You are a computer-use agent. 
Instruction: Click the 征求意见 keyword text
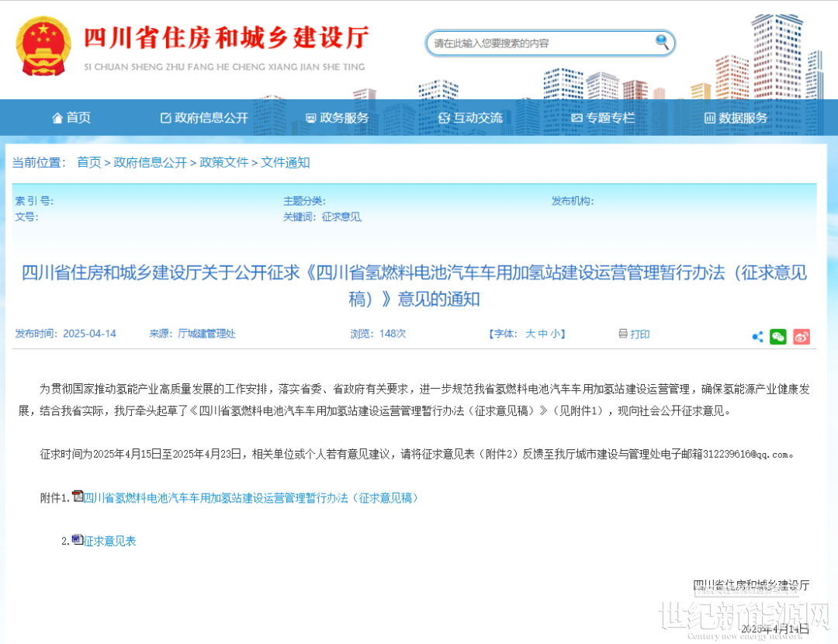(x=341, y=217)
